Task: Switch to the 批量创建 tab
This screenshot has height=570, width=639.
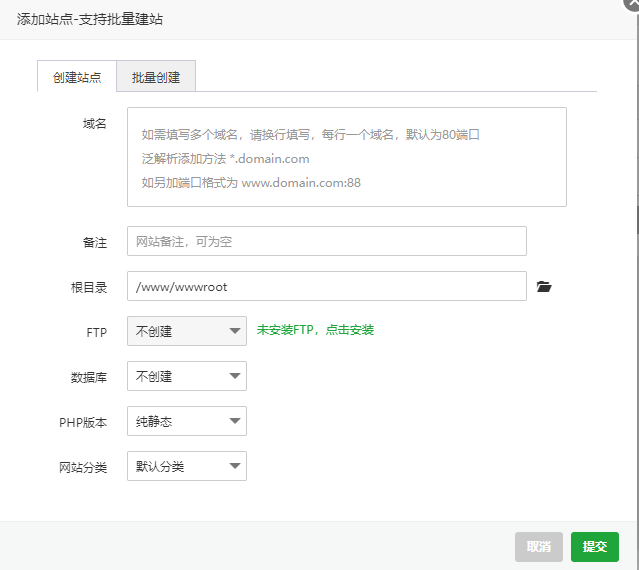Action: point(156,77)
